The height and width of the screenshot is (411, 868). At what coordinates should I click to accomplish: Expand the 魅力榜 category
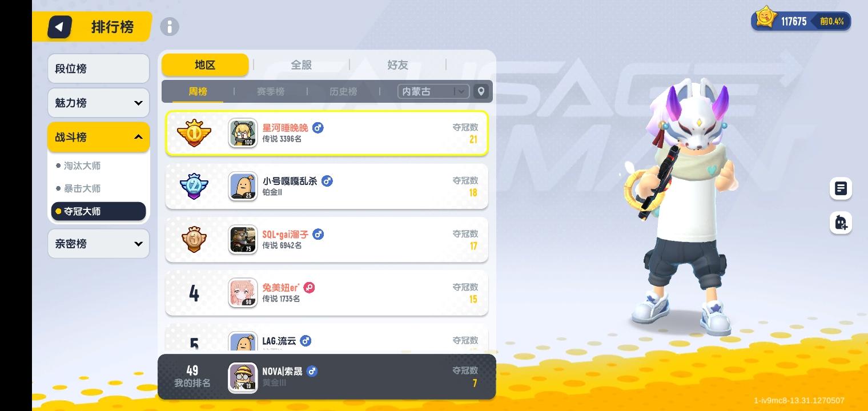pyautogui.click(x=98, y=103)
